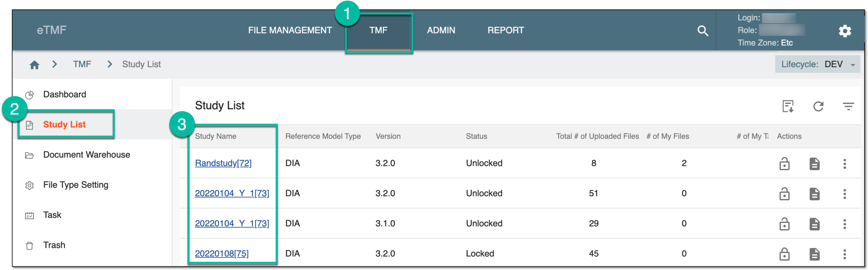
Task: Open Trash from the sidebar
Action: tap(54, 245)
